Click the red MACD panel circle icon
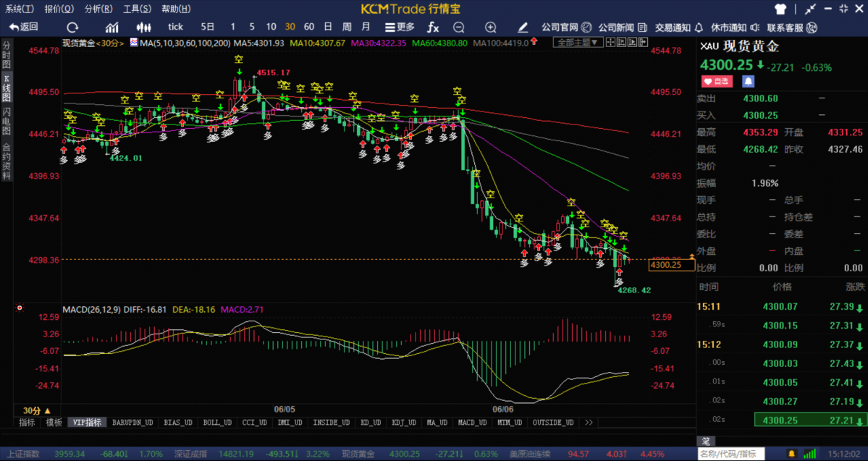This screenshot has height=461, width=868. click(20, 308)
